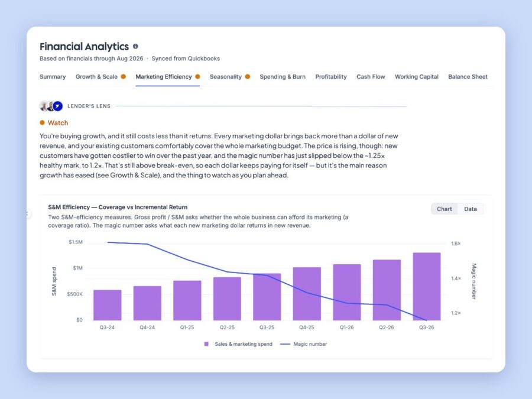This screenshot has width=532, height=399.
Task: Click the S&M Efficiency chart title
Action: point(118,207)
